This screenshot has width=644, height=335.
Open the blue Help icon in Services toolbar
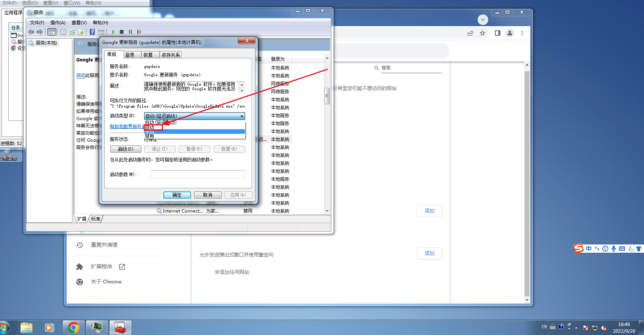(92, 32)
